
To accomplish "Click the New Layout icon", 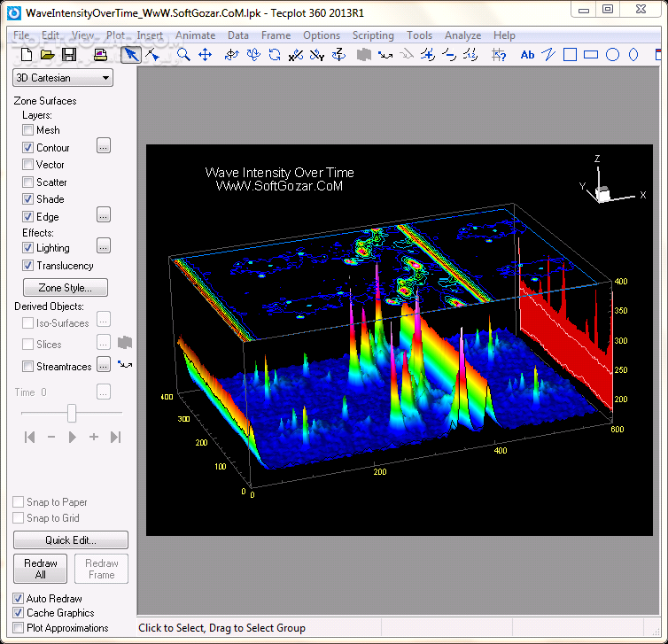I will [x=27, y=55].
